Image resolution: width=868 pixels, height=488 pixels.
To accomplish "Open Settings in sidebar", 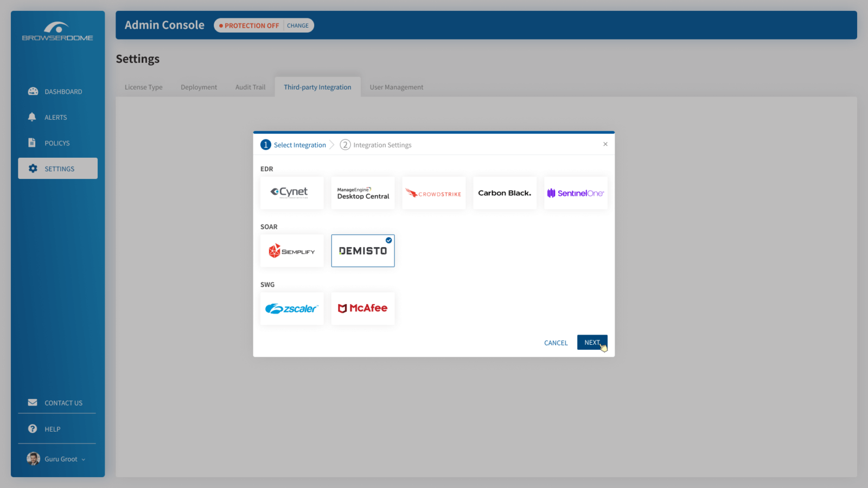I will pyautogui.click(x=58, y=169).
